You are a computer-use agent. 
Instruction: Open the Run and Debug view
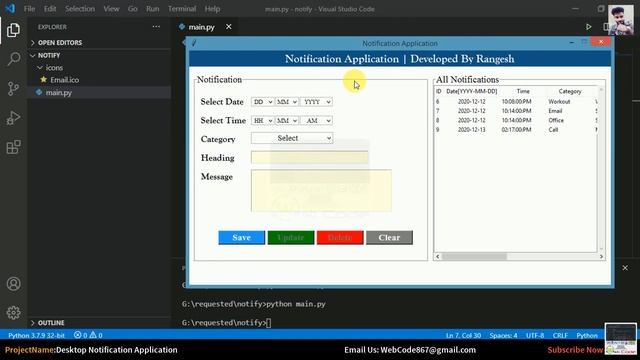(13, 118)
